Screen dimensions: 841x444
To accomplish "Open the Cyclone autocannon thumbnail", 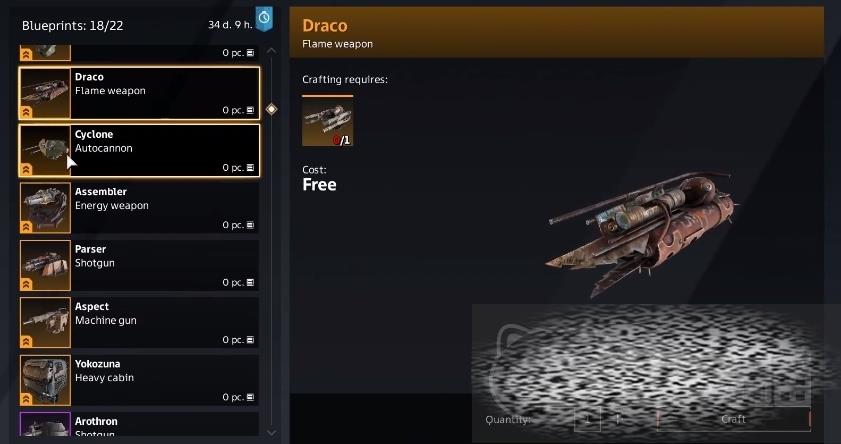I will pyautogui.click(x=45, y=151).
